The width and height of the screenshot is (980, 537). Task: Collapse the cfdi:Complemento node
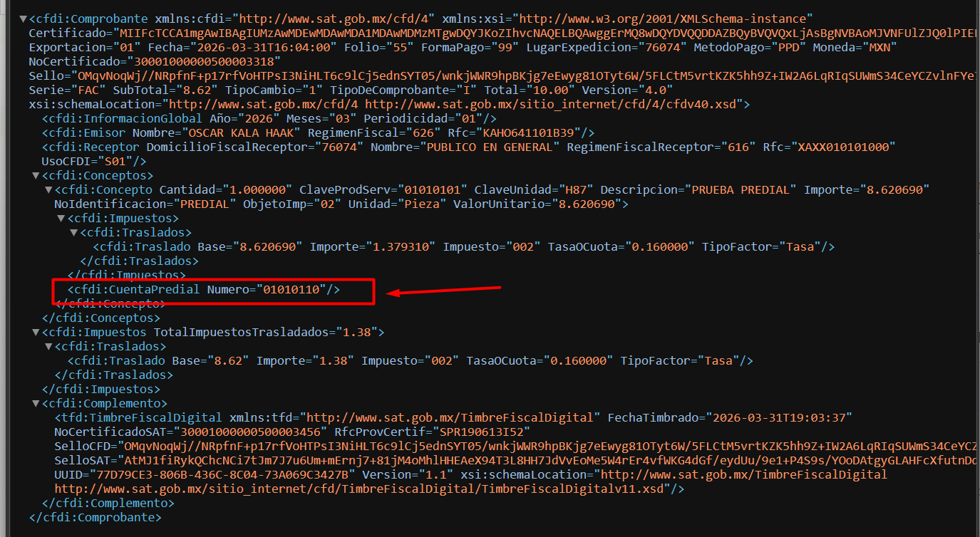(x=36, y=403)
